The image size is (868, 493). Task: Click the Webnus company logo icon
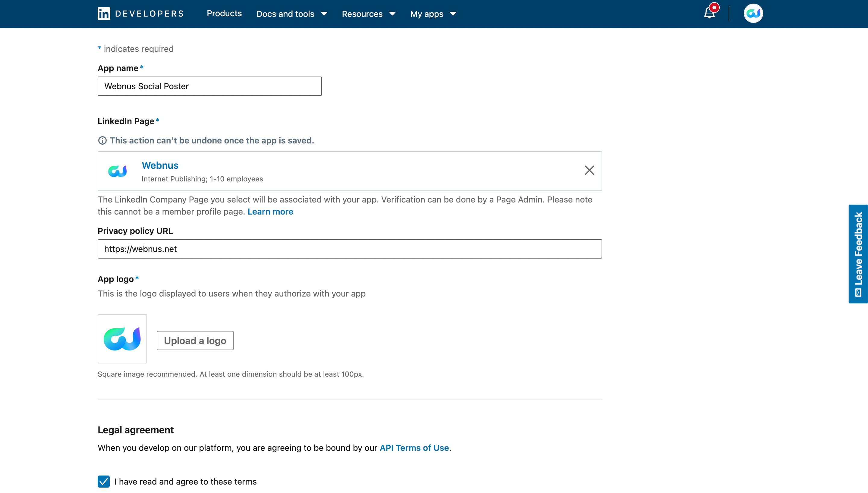click(x=118, y=171)
